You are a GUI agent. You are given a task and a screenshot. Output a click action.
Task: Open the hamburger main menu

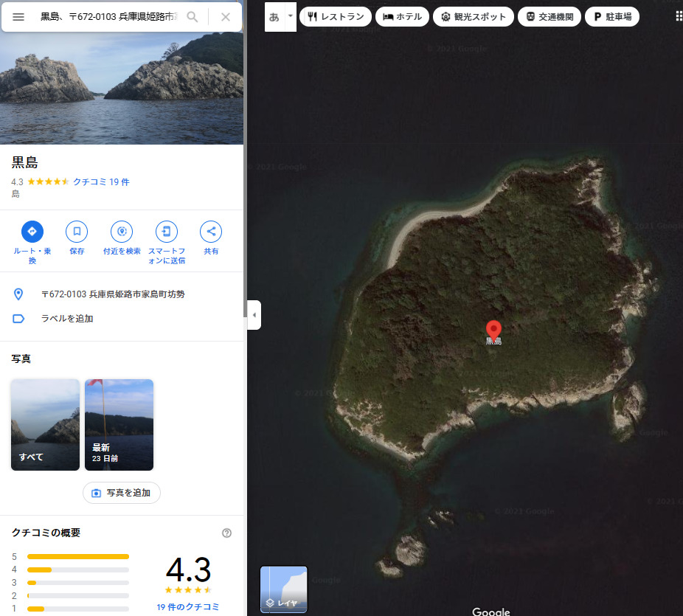click(18, 17)
